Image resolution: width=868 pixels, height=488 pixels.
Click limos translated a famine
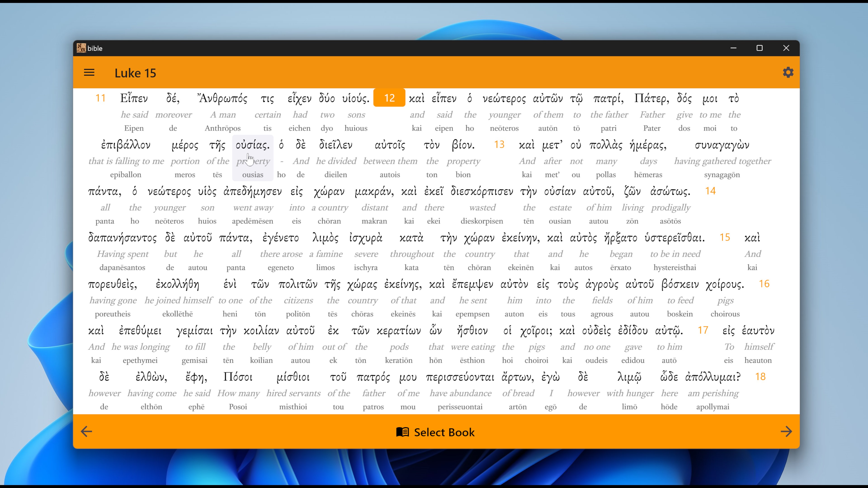pyautogui.click(x=325, y=238)
